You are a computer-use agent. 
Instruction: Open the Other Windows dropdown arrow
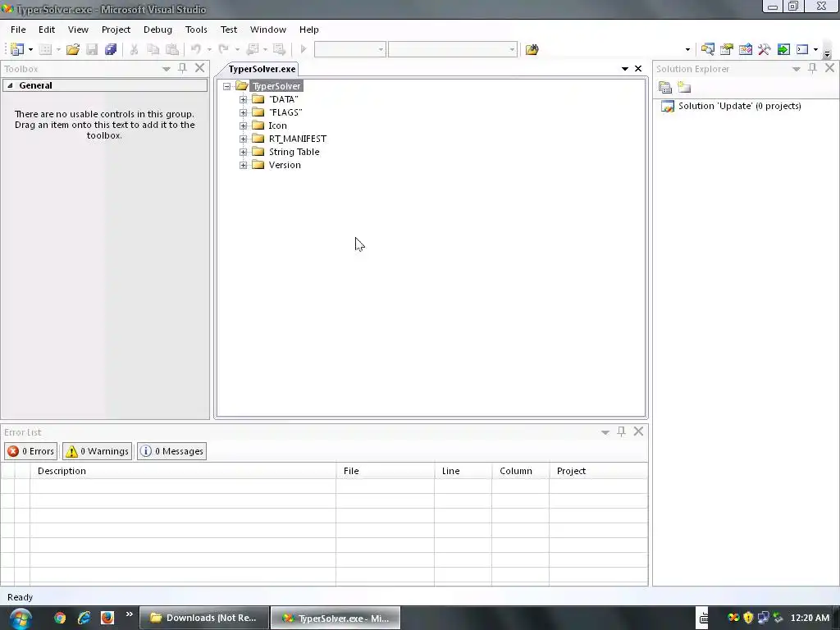click(x=816, y=50)
